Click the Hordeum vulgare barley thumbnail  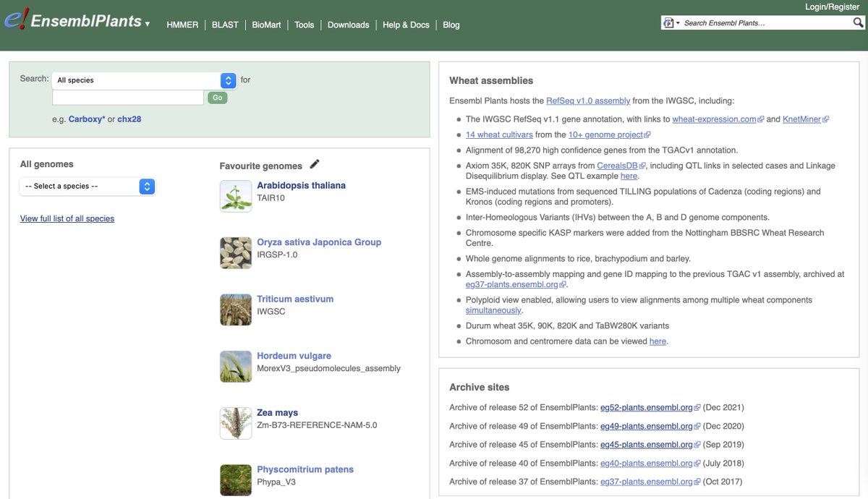[236, 367]
